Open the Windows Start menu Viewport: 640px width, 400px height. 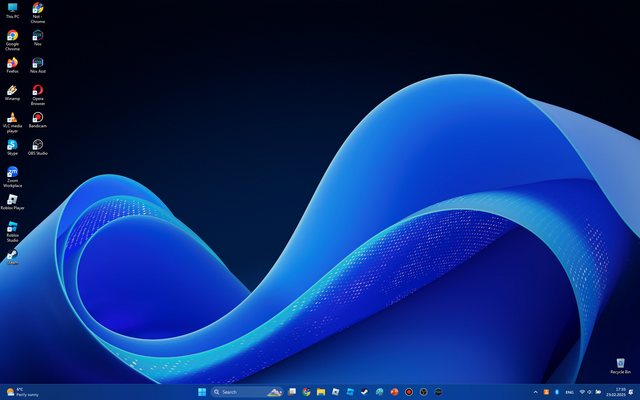click(x=203, y=392)
